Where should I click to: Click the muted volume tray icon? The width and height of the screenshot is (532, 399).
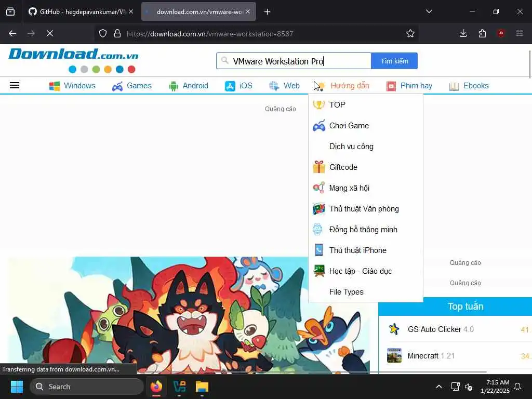click(469, 387)
